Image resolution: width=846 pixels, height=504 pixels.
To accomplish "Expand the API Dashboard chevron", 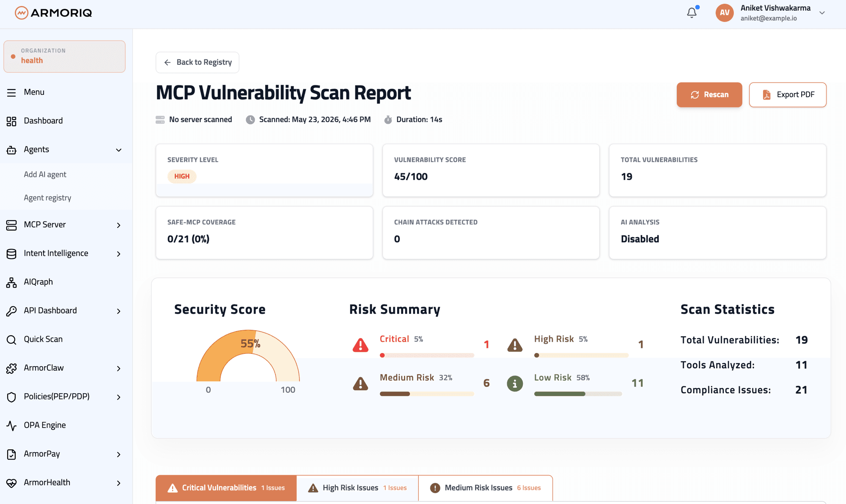I will click(119, 311).
